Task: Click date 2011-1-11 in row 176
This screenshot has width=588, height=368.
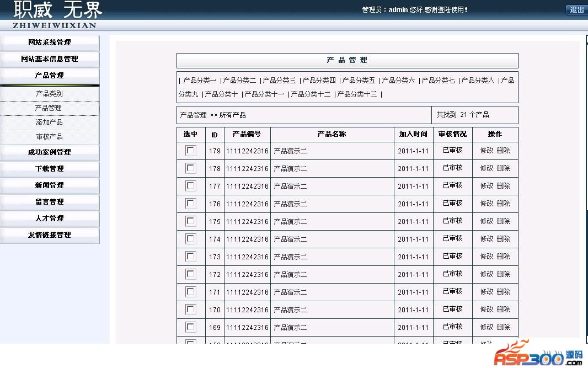Action: (413, 204)
